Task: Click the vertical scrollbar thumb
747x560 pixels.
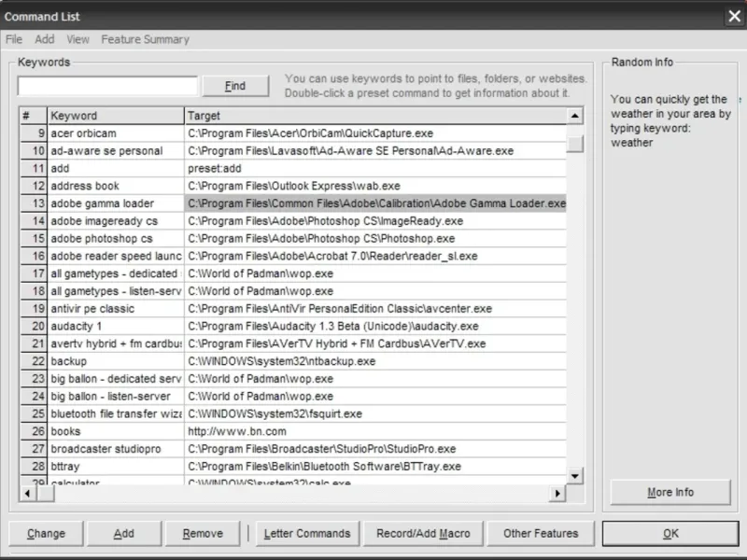Action: pyautogui.click(x=575, y=144)
